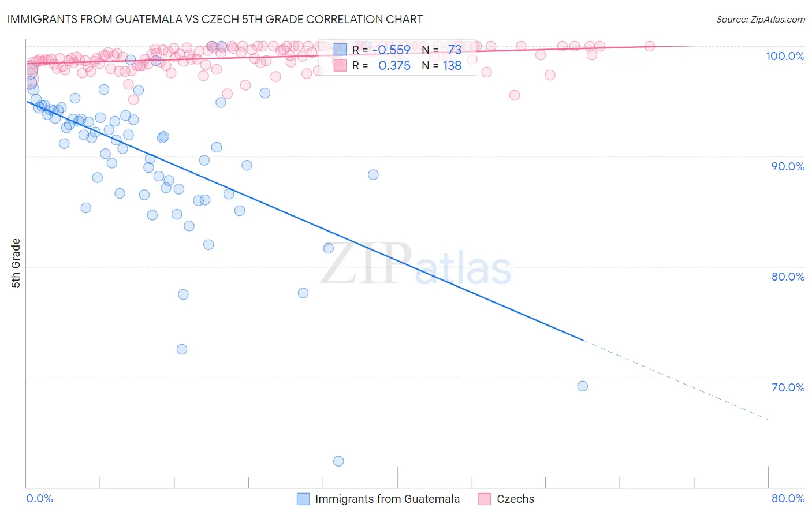Click the chart title text
Screen dimensions: 812x515
pos(215,19)
